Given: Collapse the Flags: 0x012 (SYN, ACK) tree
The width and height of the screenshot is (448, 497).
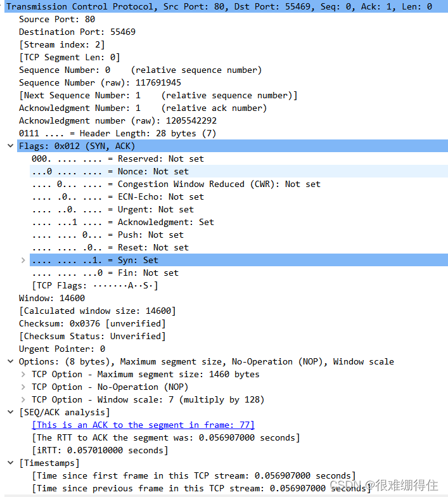Looking at the screenshot, I should tap(10, 146).
